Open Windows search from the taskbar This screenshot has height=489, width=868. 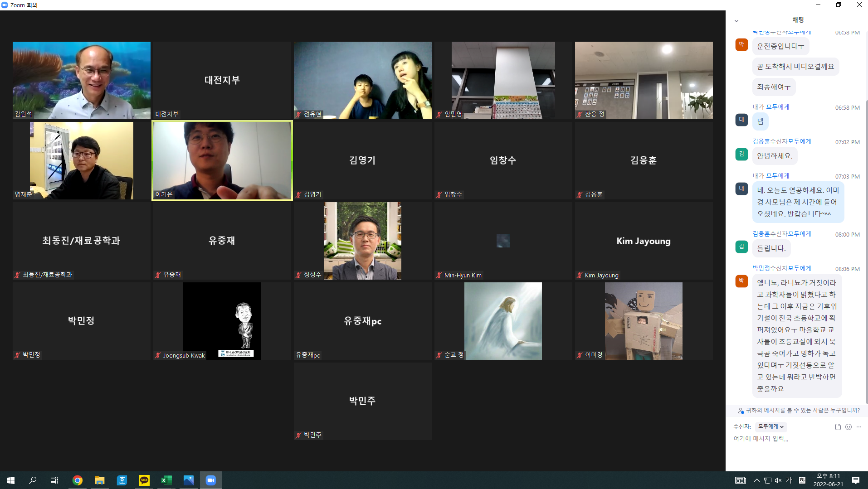point(33,480)
